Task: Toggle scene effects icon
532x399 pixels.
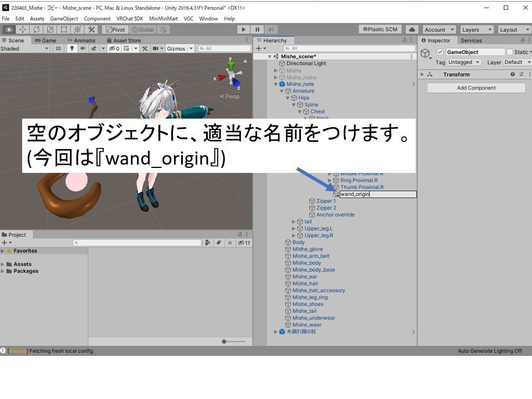Action: (94, 49)
